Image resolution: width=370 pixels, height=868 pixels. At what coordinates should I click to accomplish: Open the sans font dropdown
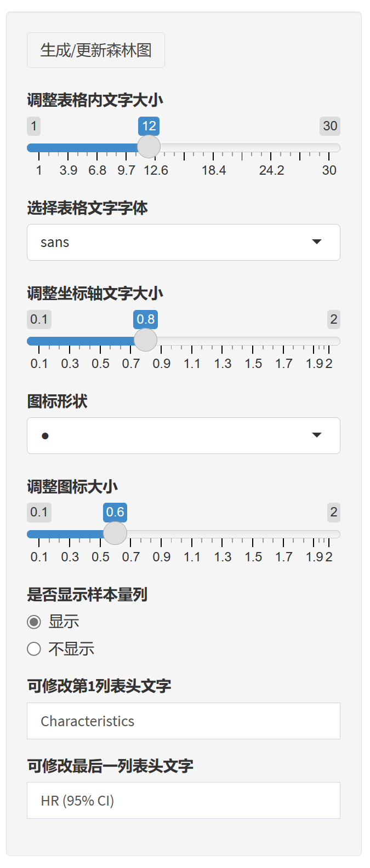pos(183,243)
